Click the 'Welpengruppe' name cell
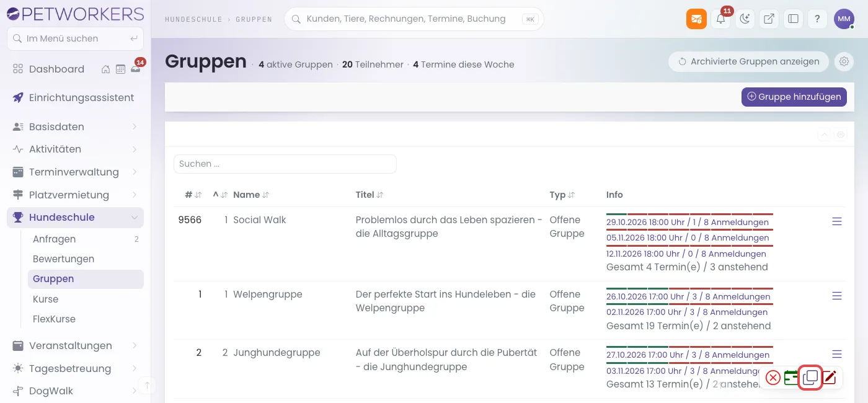Viewport: 868px width, 403px height. [x=268, y=294]
